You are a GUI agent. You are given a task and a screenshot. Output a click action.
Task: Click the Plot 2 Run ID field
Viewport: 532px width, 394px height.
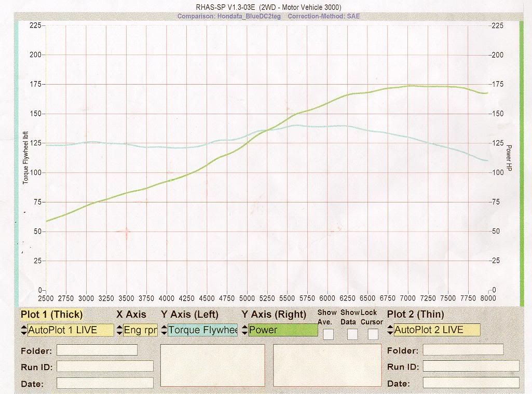tap(471, 366)
